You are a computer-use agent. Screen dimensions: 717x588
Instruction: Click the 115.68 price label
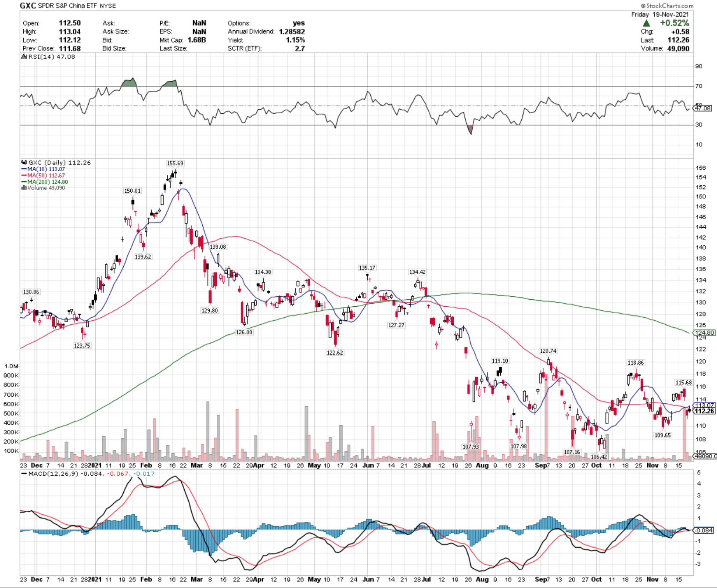[684, 383]
